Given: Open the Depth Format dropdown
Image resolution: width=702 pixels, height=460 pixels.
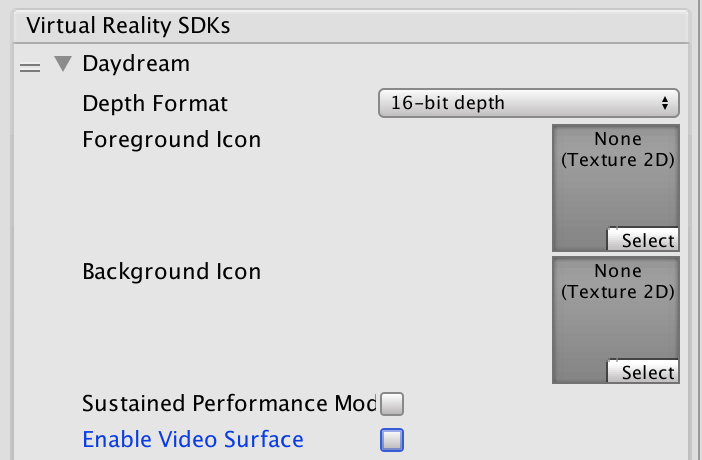Looking at the screenshot, I should pyautogui.click(x=528, y=103).
